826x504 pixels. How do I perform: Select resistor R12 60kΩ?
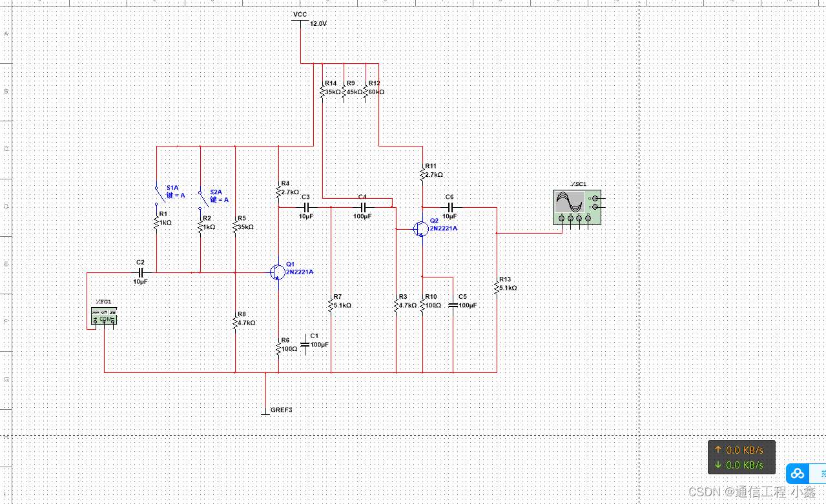pos(366,92)
